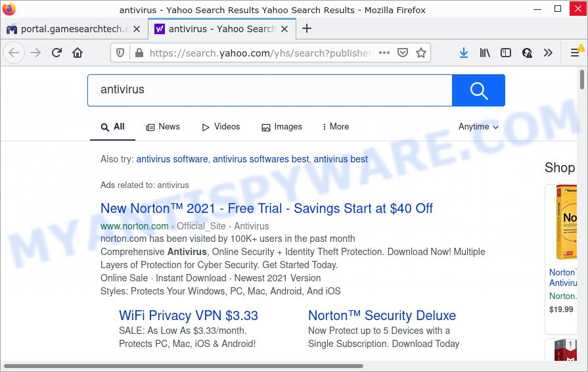Open the Firefox home page

pos(78,53)
